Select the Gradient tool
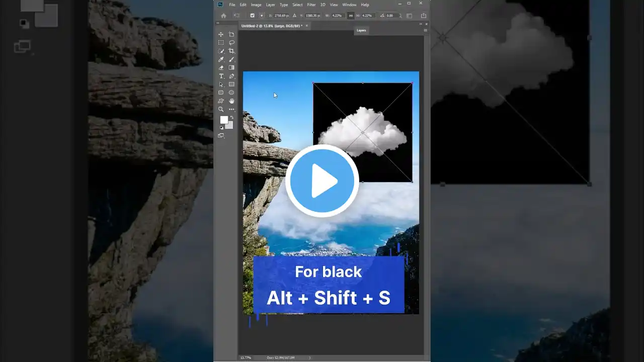 (231, 67)
